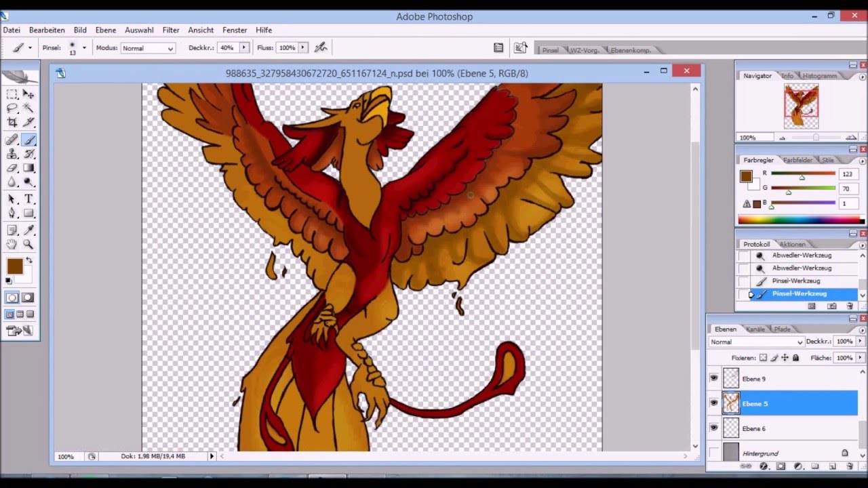Viewport: 868px width, 488px height.
Task: Select the Slice tool
Action: [x=28, y=123]
